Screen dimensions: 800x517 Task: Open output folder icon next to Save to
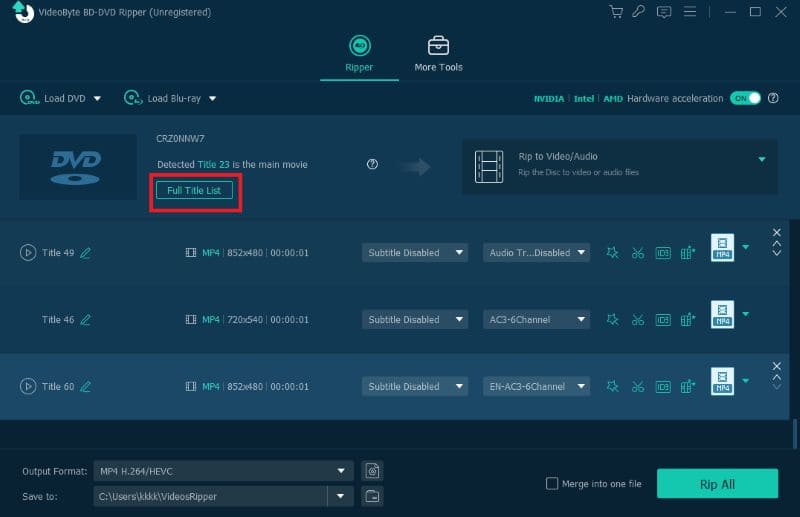pos(372,496)
